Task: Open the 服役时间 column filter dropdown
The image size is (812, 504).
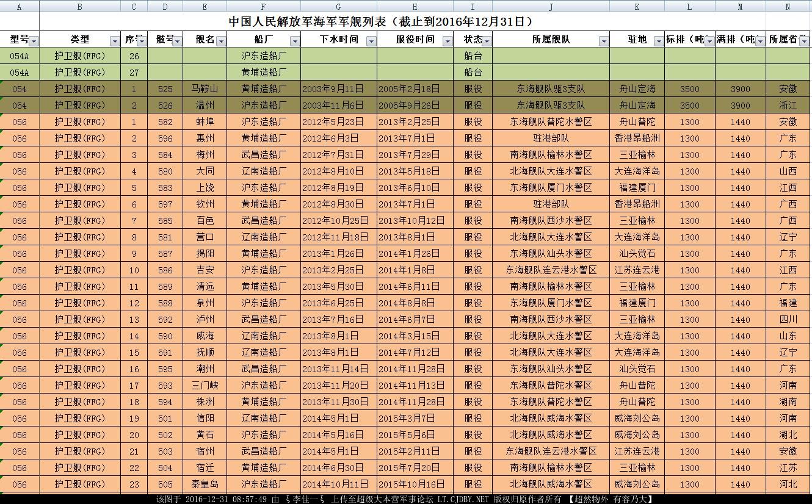Action: point(448,41)
